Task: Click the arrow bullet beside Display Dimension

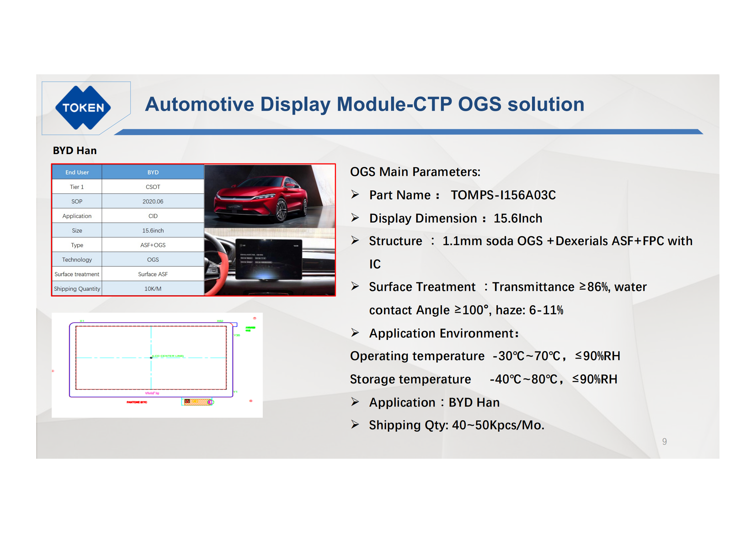Action: pyautogui.click(x=355, y=218)
